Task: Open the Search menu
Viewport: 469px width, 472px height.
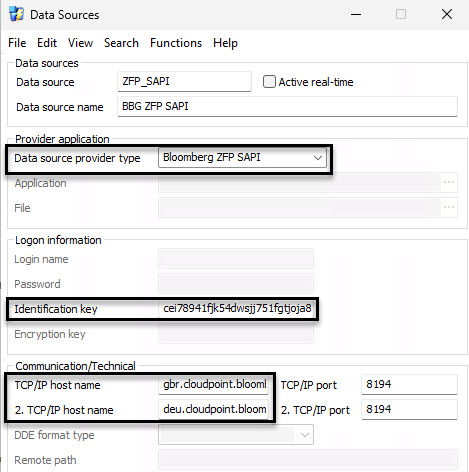Action: point(121,43)
